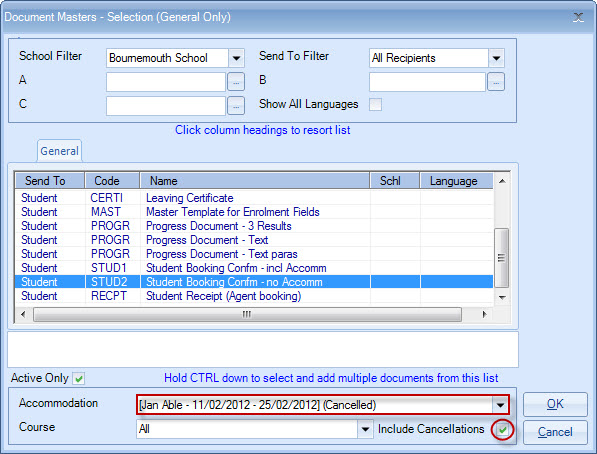Expand the Course dropdown
The height and width of the screenshot is (454, 597).
(365, 429)
